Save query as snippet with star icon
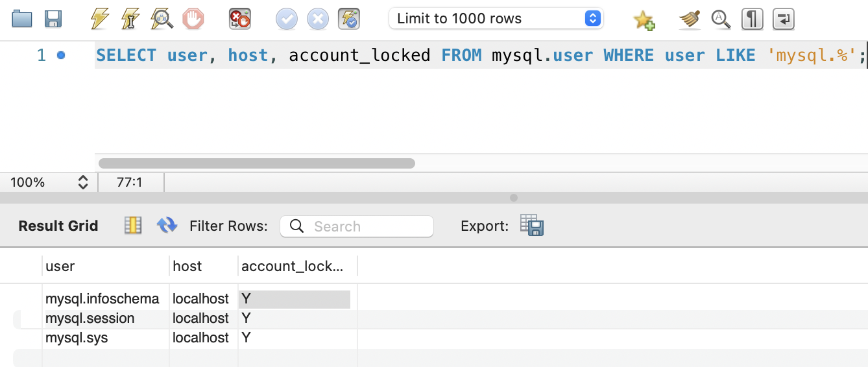 pos(644,20)
